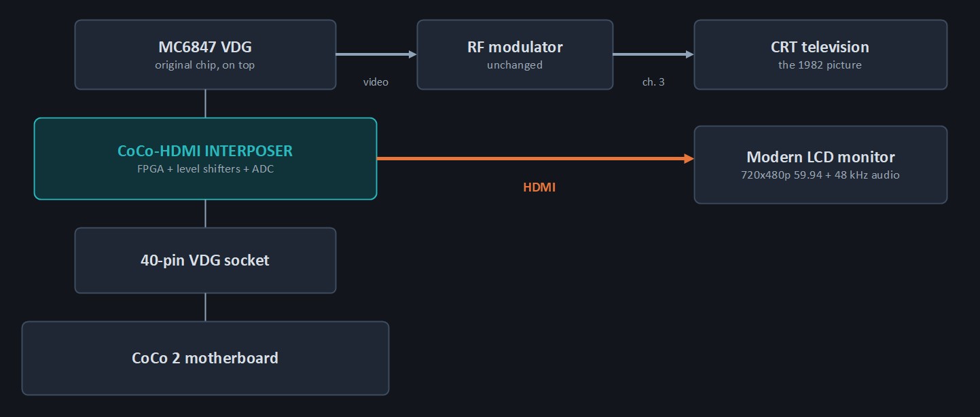Click text 'original chip, on top'

[205, 65]
